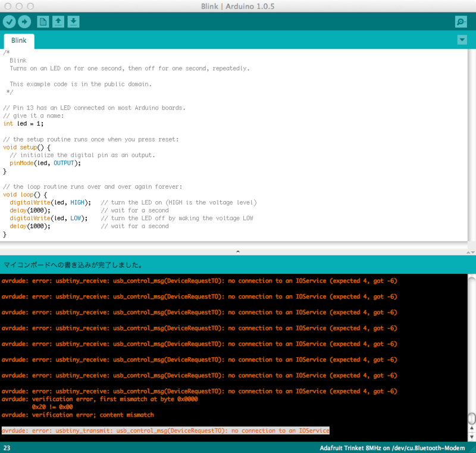This screenshot has height=453, width=476.
Task: Click the console scroll down arrow
Action: tap(472, 436)
